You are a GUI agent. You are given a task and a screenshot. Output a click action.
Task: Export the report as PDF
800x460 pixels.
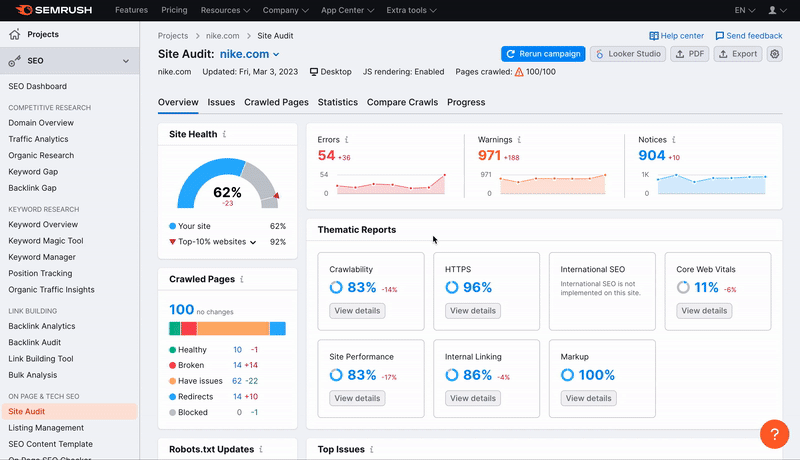(689, 54)
